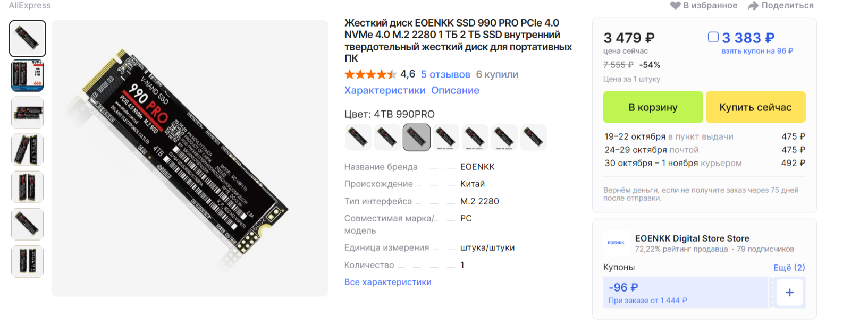Add the -96 ₽ coupon with plus icon
Image resolution: width=868 pixels, height=334 pixels.
coord(790,293)
